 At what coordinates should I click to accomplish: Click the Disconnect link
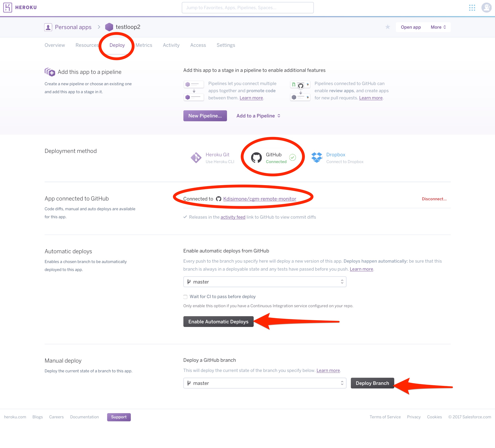[434, 199]
